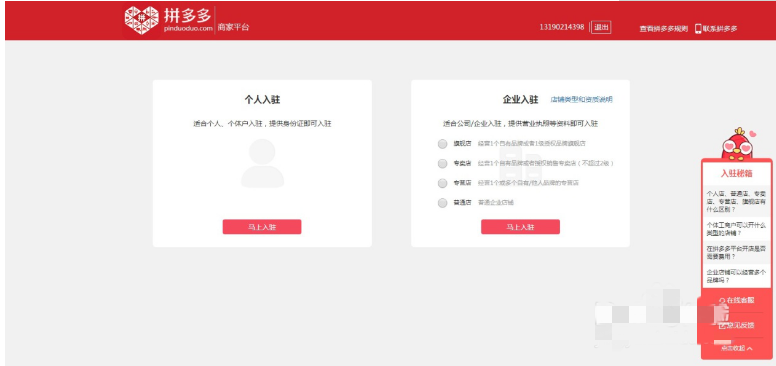Select the 旗舰店 radio button
Image resolution: width=776 pixels, height=366 pixels.
click(x=442, y=144)
